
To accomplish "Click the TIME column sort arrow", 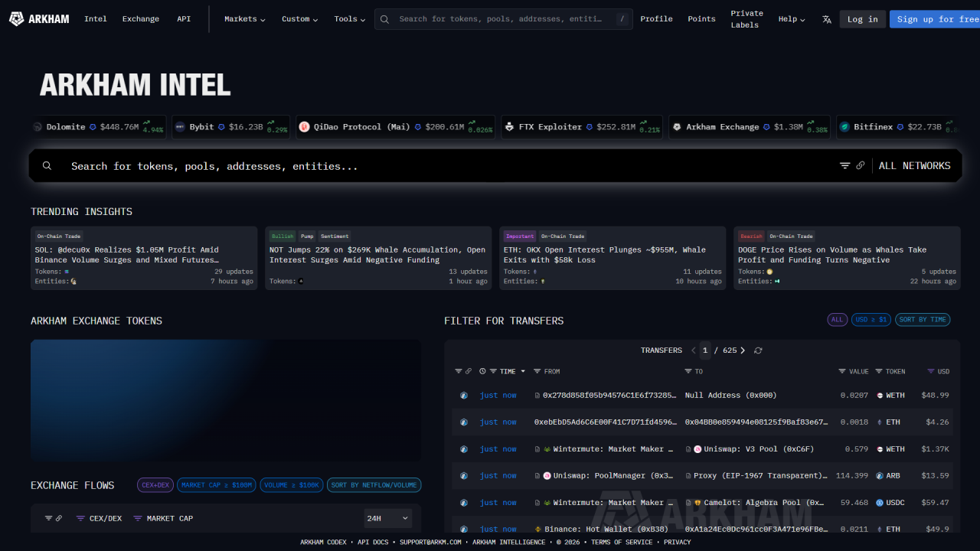I will tap(523, 371).
